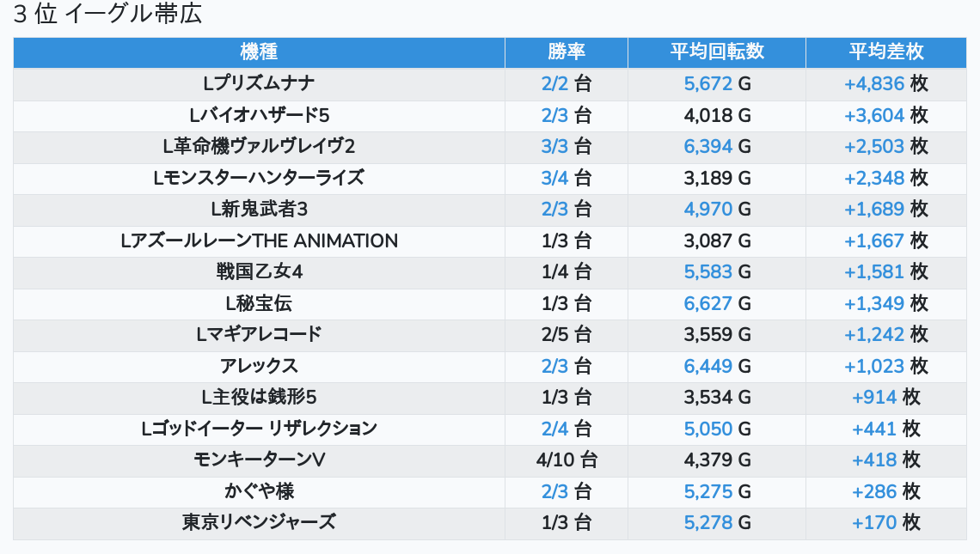
Task: Click the 平均差枚 column header
Action: (885, 52)
